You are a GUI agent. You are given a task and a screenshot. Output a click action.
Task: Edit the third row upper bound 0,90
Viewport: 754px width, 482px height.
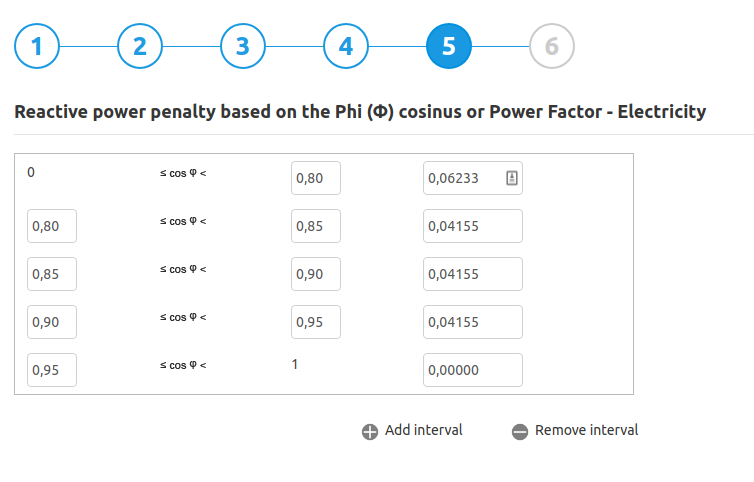pyautogui.click(x=316, y=274)
